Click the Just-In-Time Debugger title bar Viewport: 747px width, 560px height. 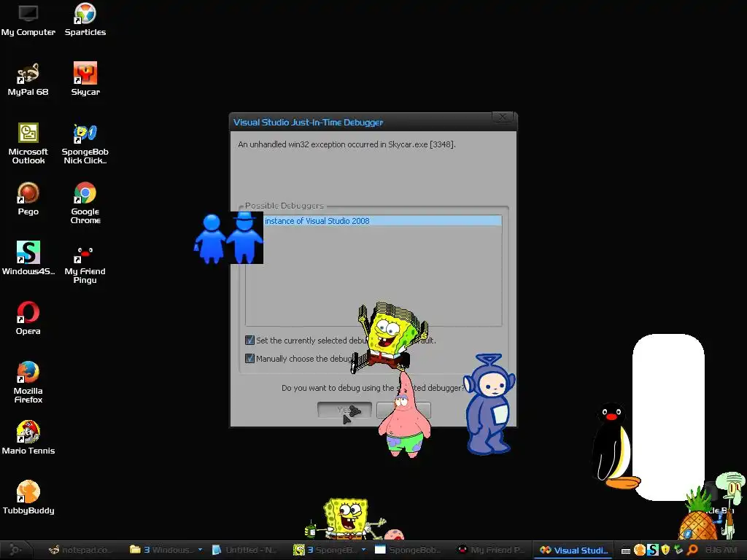click(360, 122)
